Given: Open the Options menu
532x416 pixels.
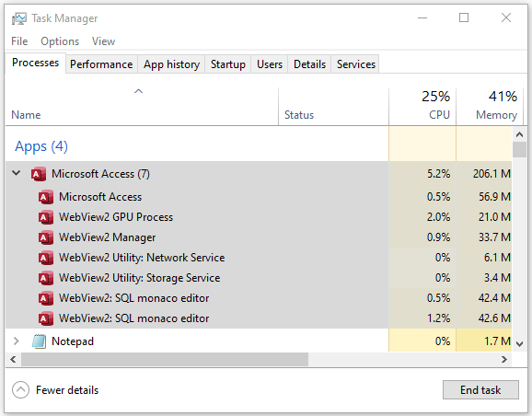Looking at the screenshot, I should click(60, 41).
